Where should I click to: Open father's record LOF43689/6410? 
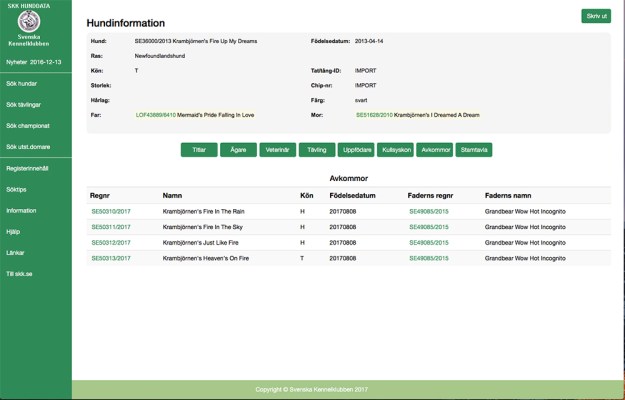coord(155,115)
